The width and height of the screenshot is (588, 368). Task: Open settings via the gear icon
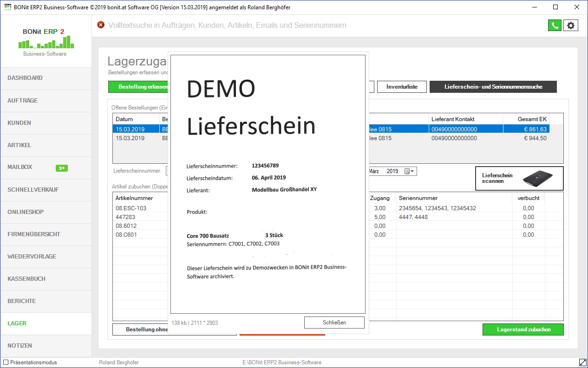pos(571,26)
